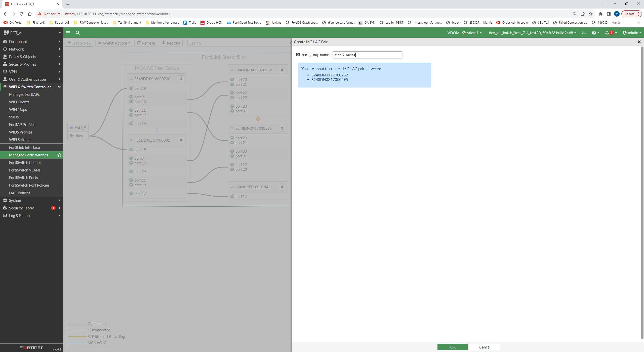Click the browser reload page icon
This screenshot has height=352, width=644.
(22, 14)
